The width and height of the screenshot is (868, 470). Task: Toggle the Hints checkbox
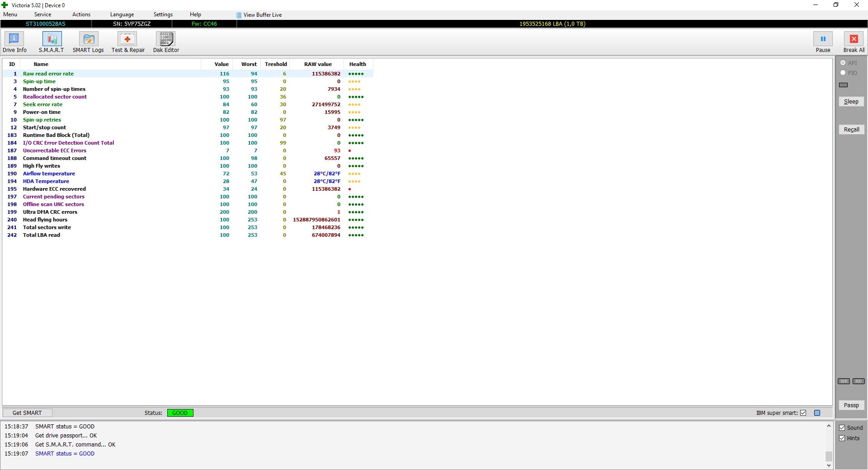pyautogui.click(x=842, y=438)
